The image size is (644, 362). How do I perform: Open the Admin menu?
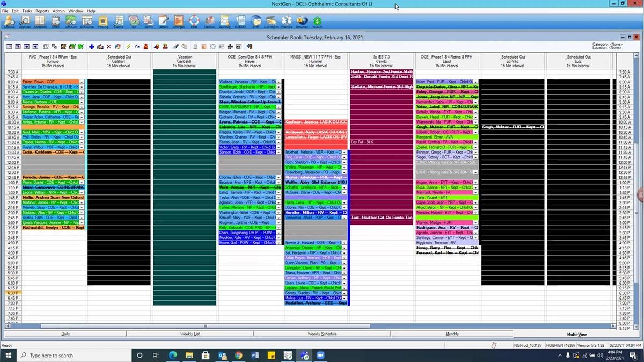pos(58,11)
